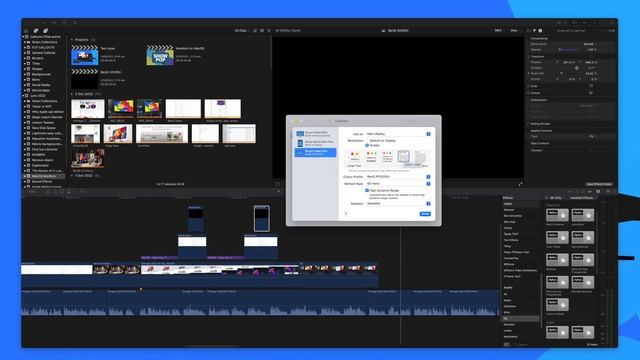
Task: Open the Transitions browser icon above timeline
Action: (608, 191)
